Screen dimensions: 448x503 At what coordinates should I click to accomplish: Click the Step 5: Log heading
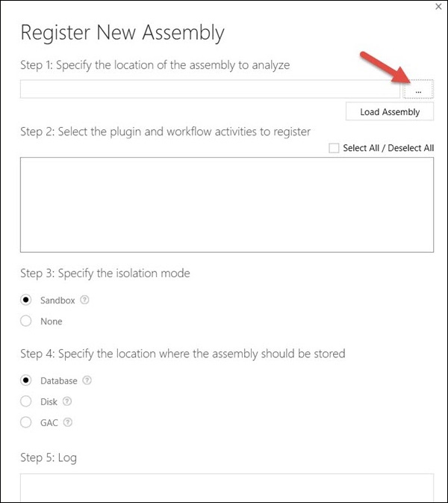click(x=49, y=457)
